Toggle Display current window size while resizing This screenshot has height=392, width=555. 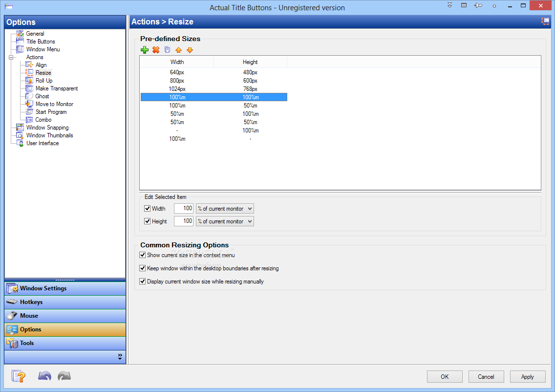coord(142,282)
